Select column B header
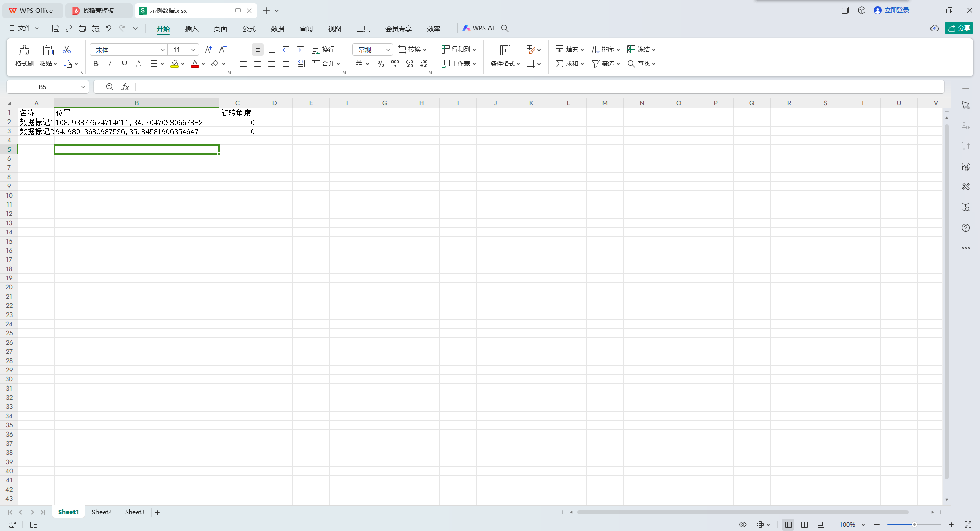 point(137,103)
